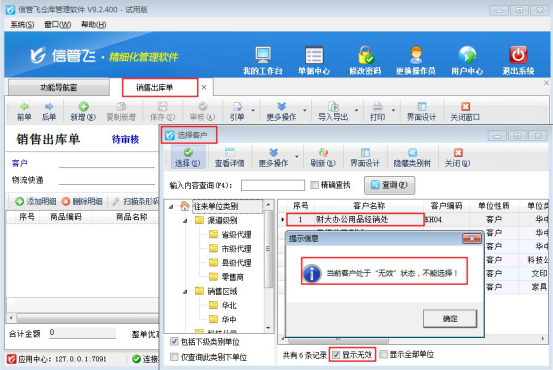Open 用户中心 globe icon
Viewport: 553px width, 370px height.
467,60
